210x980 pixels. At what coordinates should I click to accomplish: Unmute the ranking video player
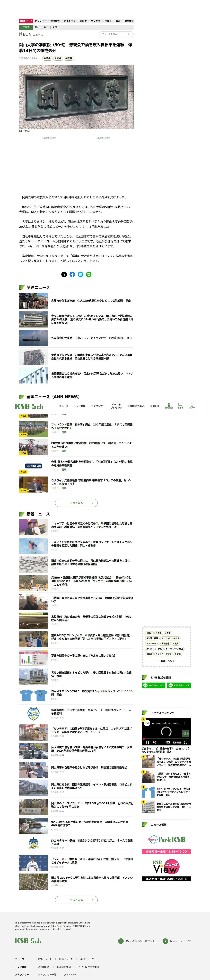[x=154, y=742]
